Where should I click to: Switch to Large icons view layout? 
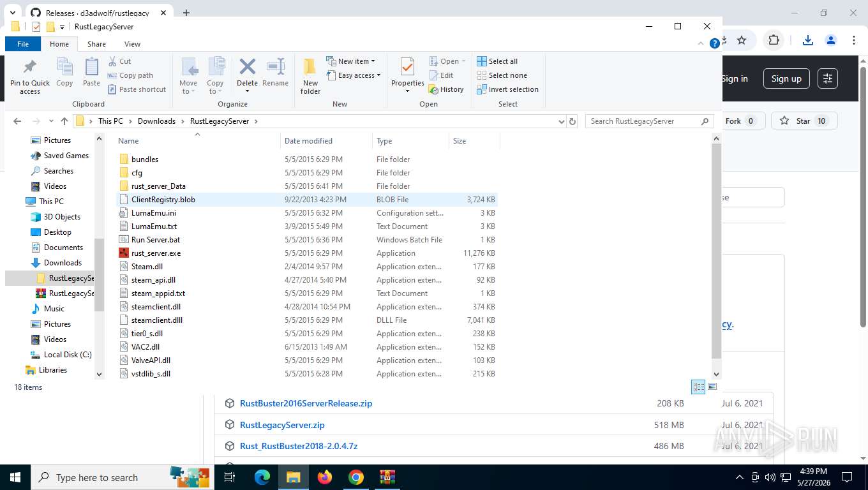pyautogui.click(x=712, y=387)
